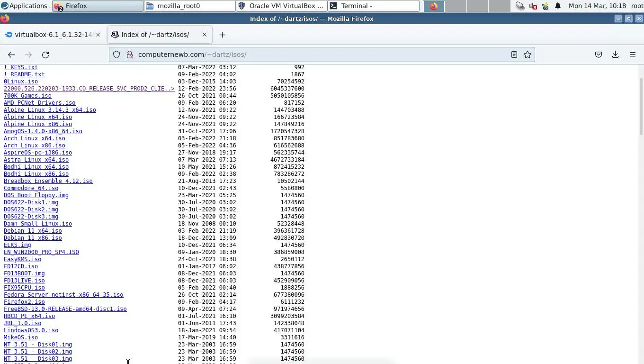Select the 'Index of /~dartz/isos/' tab
644x364 pixels.
point(160,35)
